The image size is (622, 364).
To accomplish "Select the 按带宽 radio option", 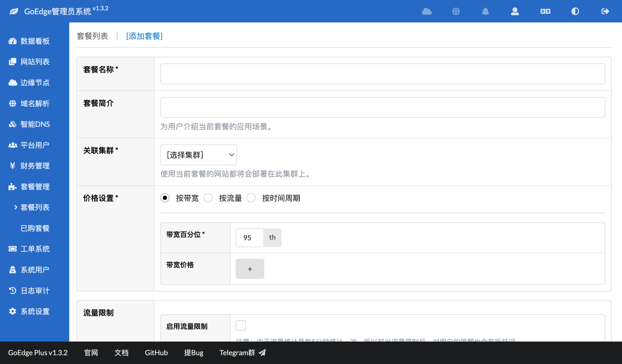I will [x=165, y=198].
